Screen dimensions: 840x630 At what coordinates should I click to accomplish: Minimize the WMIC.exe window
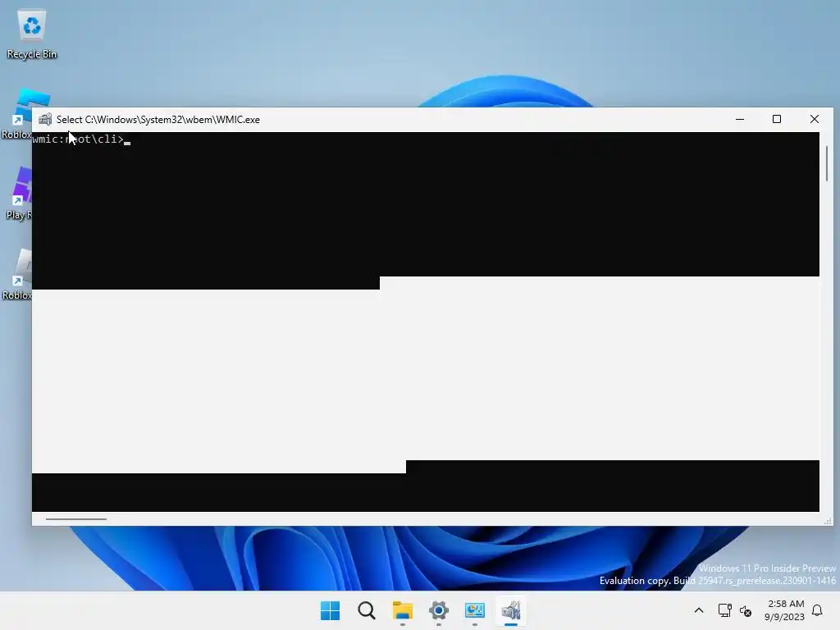coord(740,120)
